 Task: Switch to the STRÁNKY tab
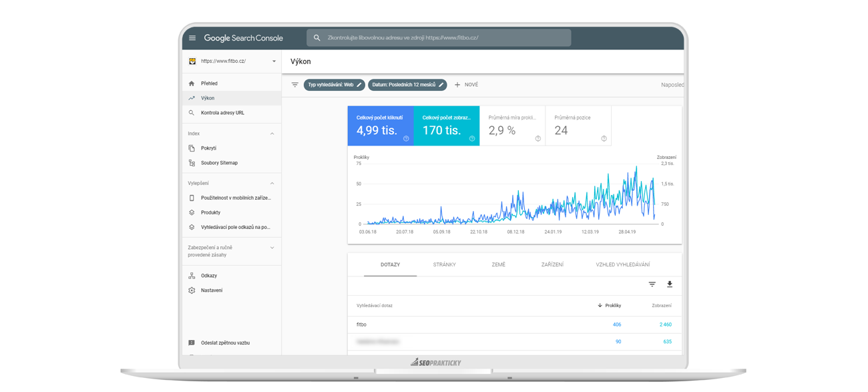point(445,265)
